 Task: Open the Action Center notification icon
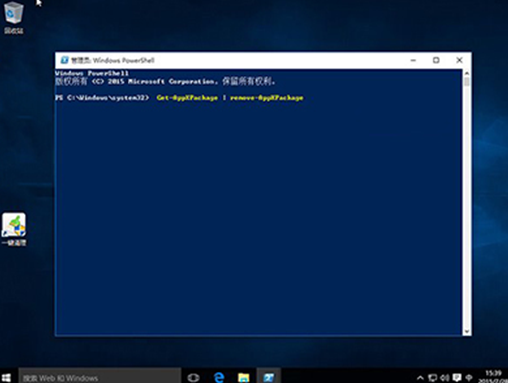click(x=457, y=378)
